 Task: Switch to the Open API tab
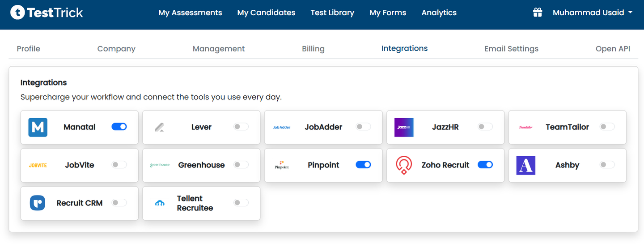point(613,49)
